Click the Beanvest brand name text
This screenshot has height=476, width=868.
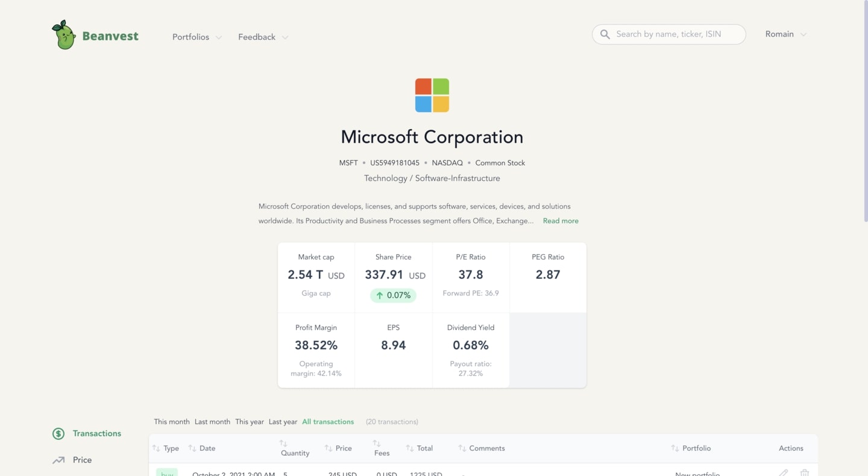[x=110, y=36]
